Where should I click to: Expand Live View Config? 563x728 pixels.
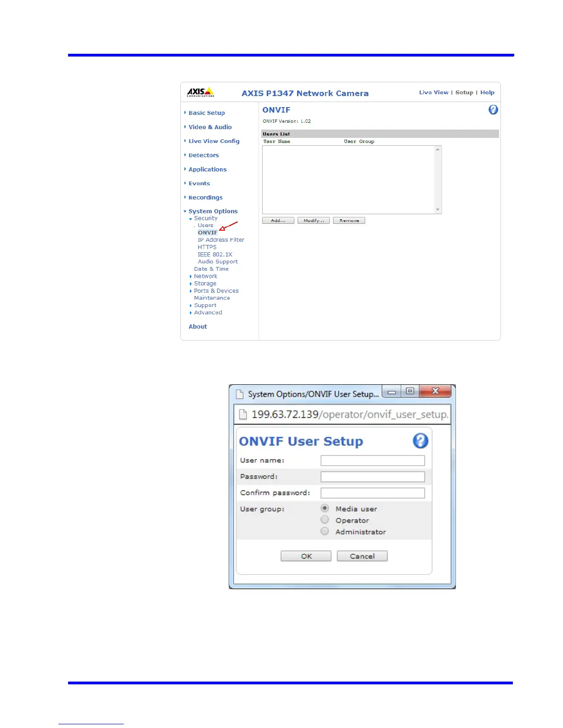point(214,142)
